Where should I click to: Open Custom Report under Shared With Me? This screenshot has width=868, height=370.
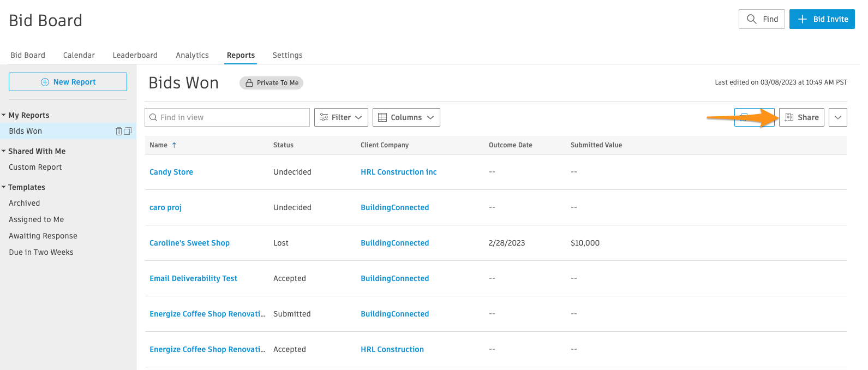(35, 167)
